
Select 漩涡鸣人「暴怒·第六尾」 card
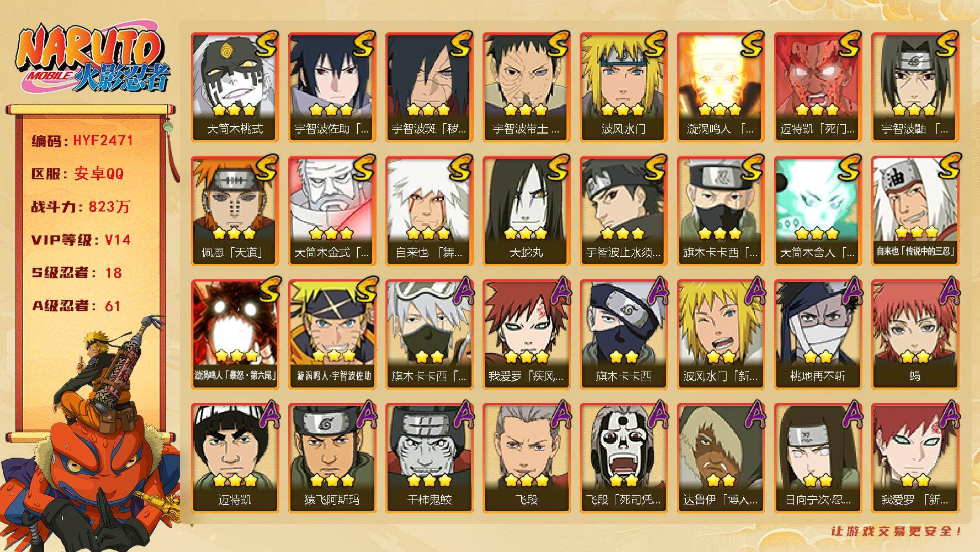coord(235,335)
